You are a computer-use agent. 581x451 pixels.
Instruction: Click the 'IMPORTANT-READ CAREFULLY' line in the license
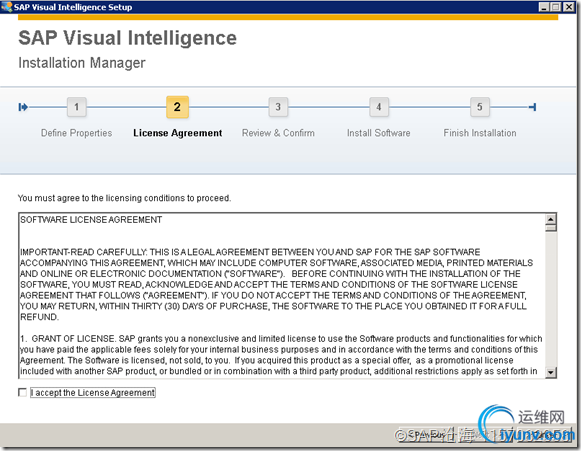tap(250, 252)
